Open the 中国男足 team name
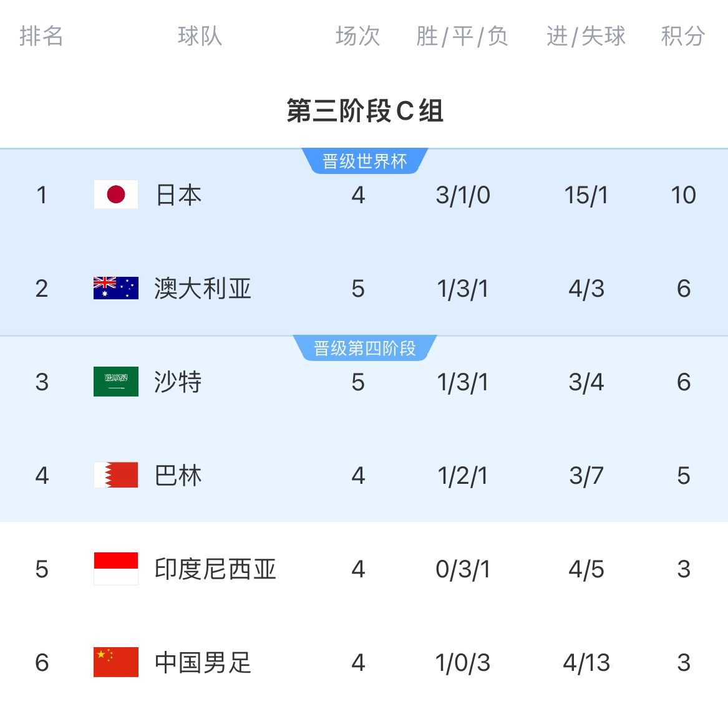The image size is (728, 717). click(x=203, y=663)
